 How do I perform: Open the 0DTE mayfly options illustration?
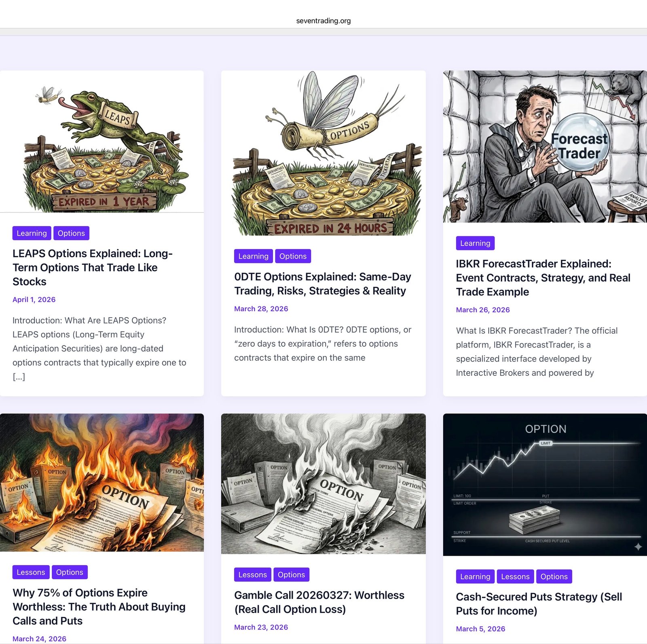323,153
